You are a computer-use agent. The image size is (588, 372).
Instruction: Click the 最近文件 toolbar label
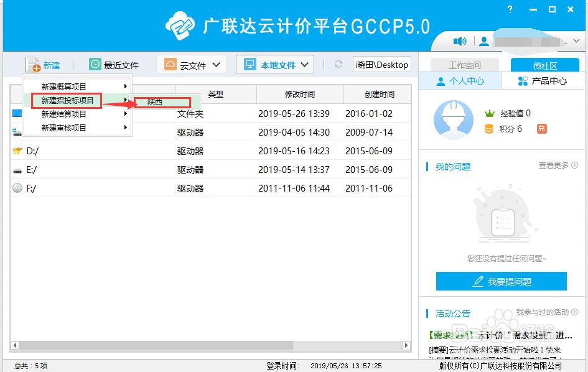(x=121, y=65)
